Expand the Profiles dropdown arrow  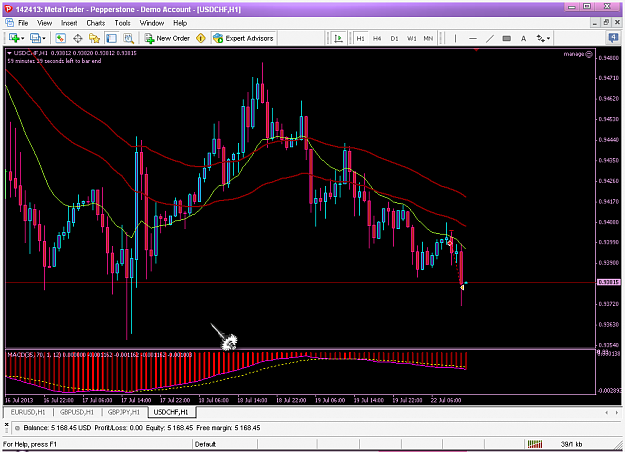[x=44, y=39]
